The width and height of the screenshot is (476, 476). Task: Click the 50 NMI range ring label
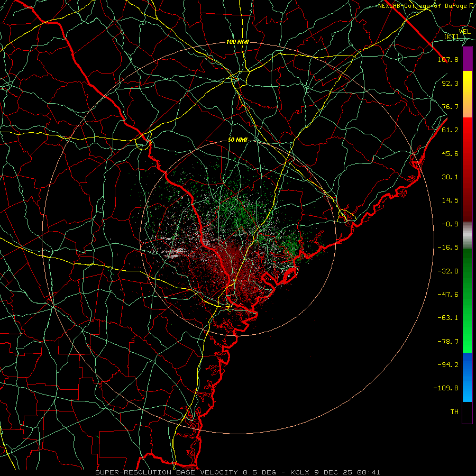237,140
